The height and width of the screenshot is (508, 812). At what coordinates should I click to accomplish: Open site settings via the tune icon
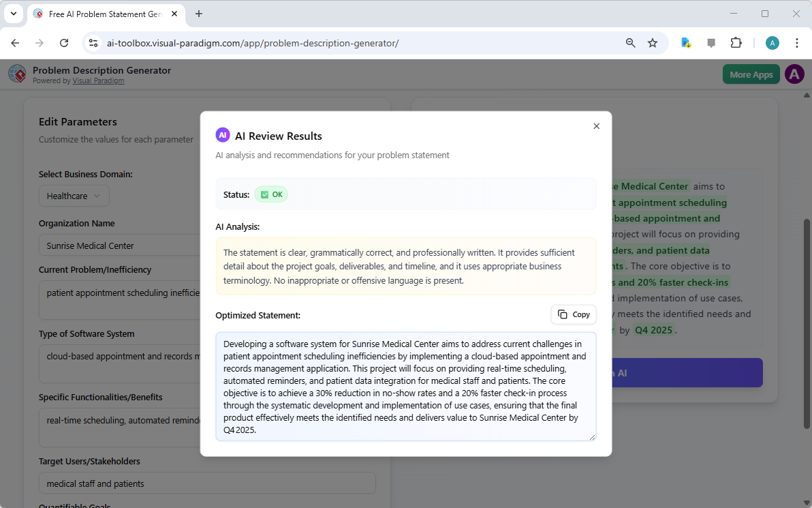[93, 42]
